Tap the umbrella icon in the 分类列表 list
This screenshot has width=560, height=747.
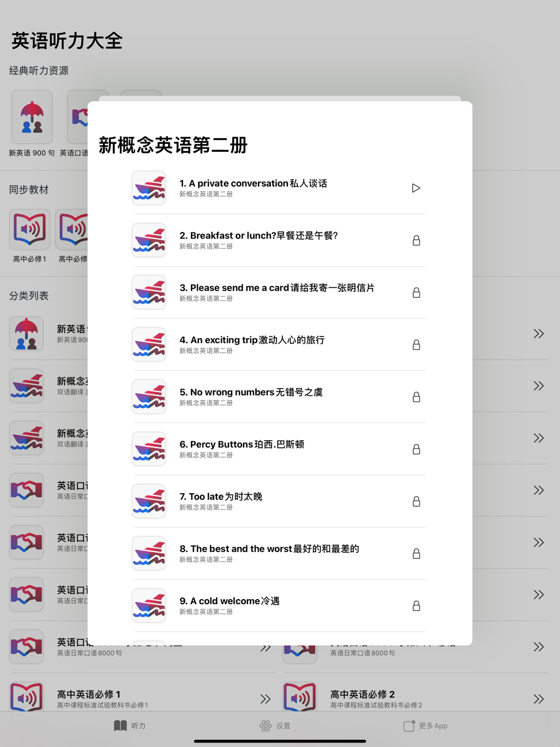(x=26, y=334)
